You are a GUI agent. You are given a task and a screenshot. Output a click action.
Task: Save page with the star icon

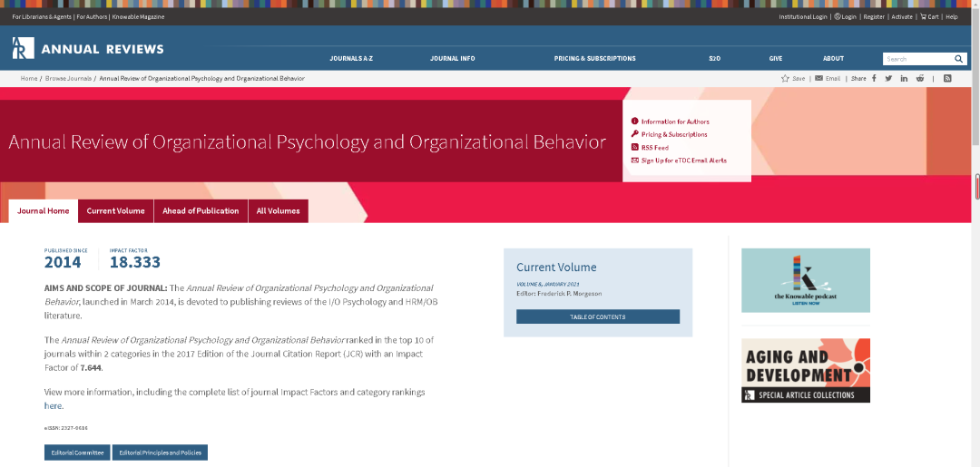pyautogui.click(x=785, y=79)
